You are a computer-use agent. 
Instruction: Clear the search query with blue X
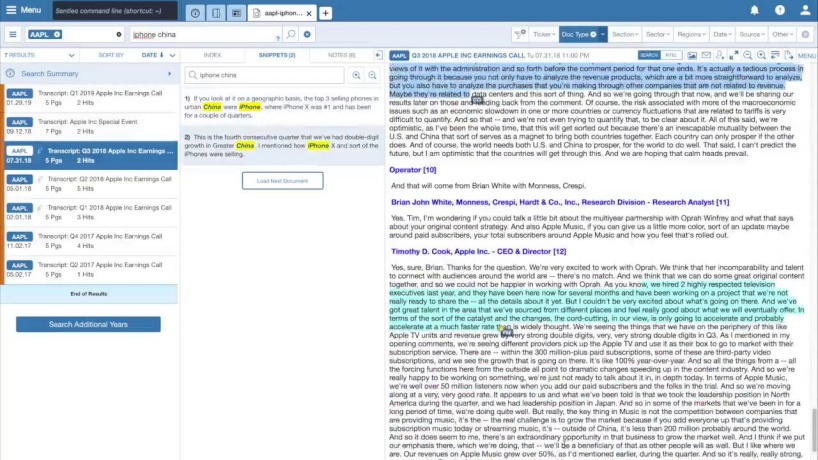point(307,34)
